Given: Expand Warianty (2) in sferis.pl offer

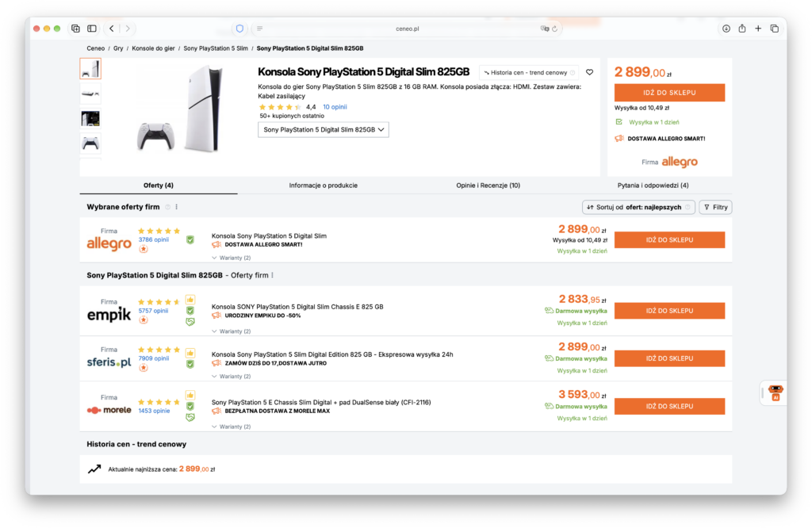Looking at the screenshot, I should [x=231, y=377].
